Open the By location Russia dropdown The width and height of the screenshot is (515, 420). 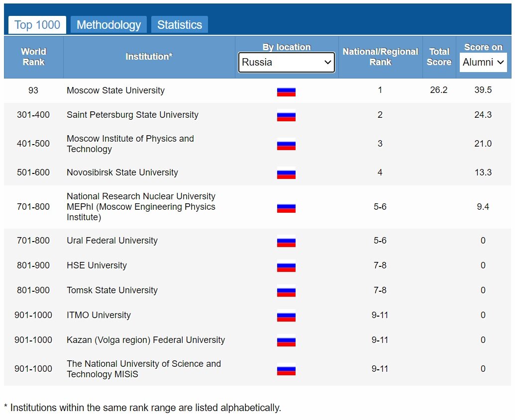tap(287, 62)
